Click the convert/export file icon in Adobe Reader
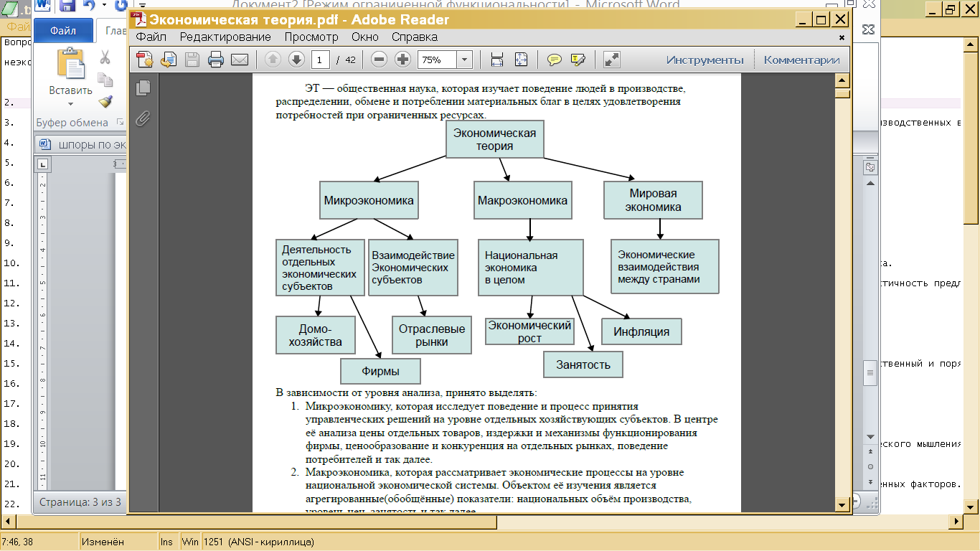980x551 pixels. point(169,60)
